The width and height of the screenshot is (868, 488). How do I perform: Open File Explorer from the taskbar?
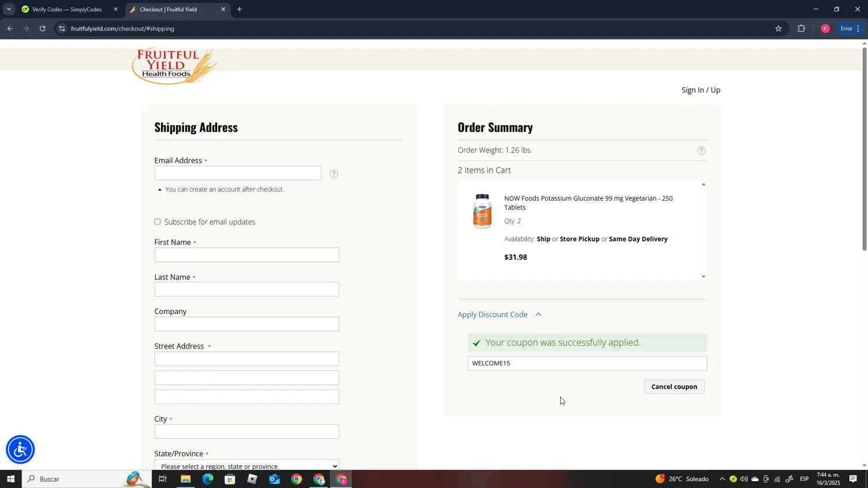pyautogui.click(x=185, y=479)
